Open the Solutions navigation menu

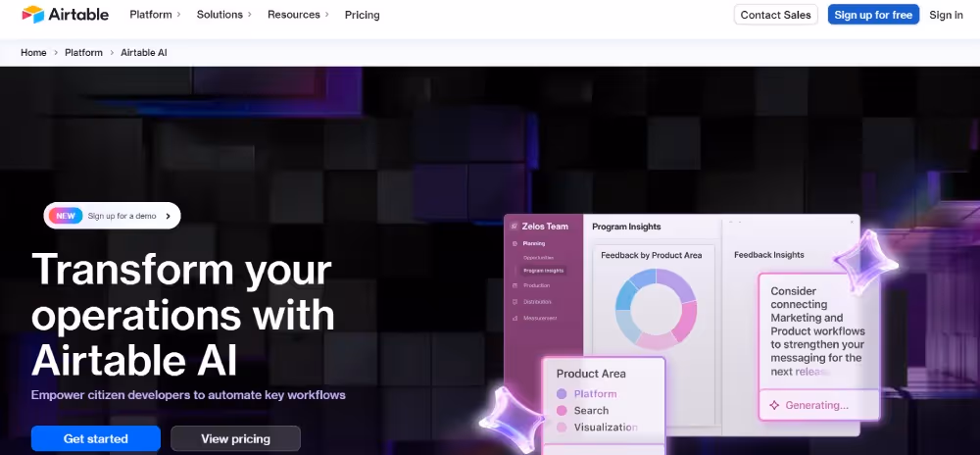tap(220, 15)
